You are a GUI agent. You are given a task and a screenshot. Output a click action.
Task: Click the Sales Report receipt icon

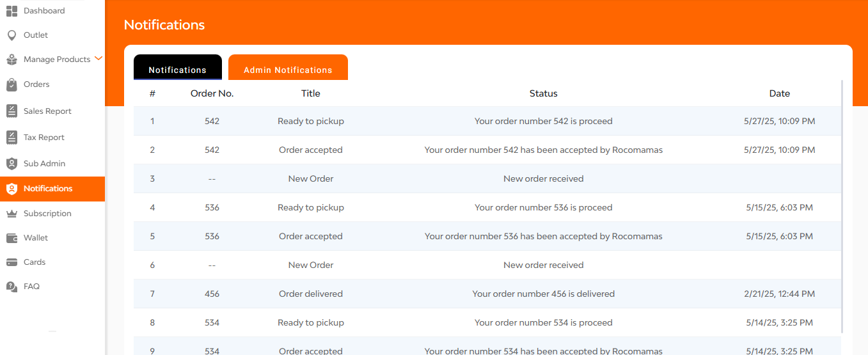point(12,111)
